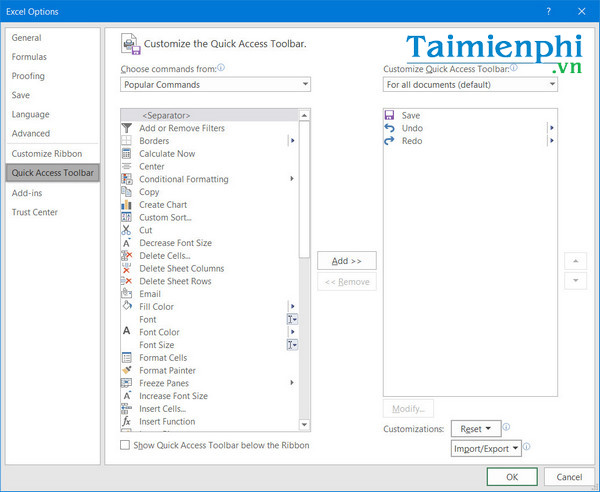Expand the Undo submenu arrow in right list
This screenshot has width=600, height=492.
[552, 128]
